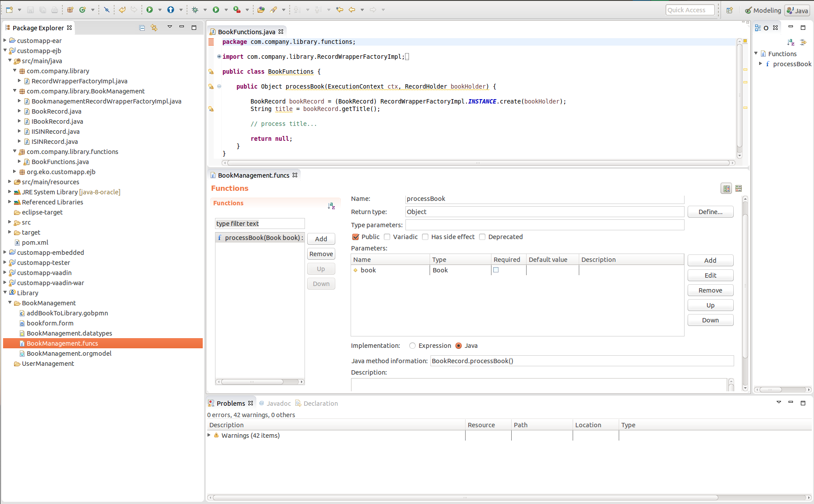This screenshot has height=504, width=814.
Task: Click the Open Perspective icon
Action: [x=730, y=10]
